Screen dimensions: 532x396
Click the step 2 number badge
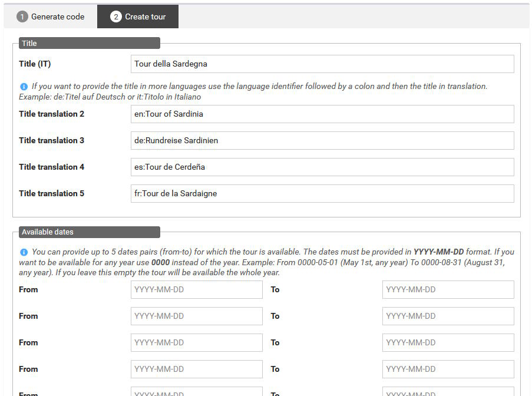coord(116,17)
